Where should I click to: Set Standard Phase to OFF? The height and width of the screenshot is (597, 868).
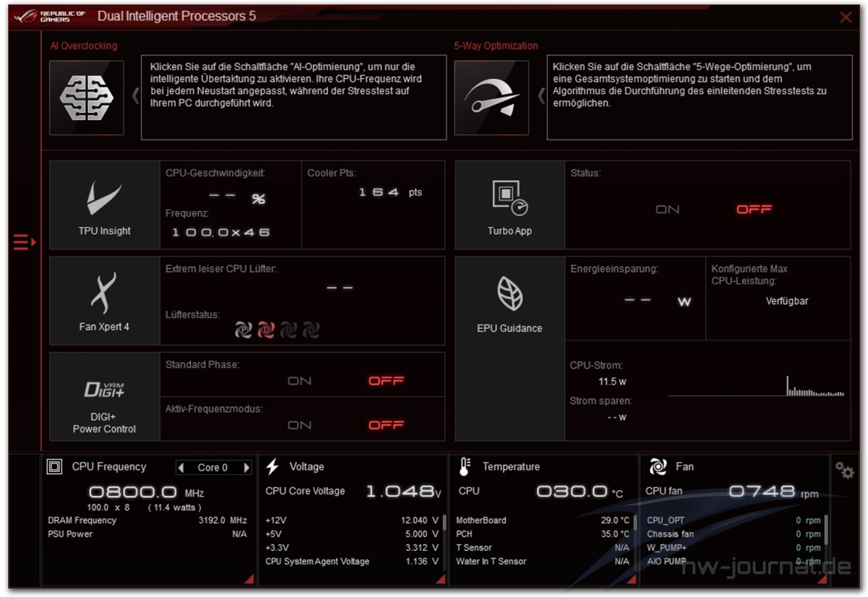click(x=386, y=381)
